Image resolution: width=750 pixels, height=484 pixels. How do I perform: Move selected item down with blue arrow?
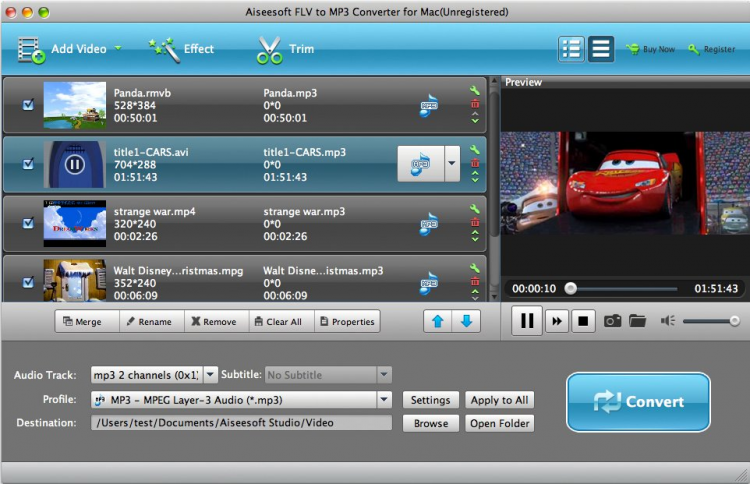(466, 321)
